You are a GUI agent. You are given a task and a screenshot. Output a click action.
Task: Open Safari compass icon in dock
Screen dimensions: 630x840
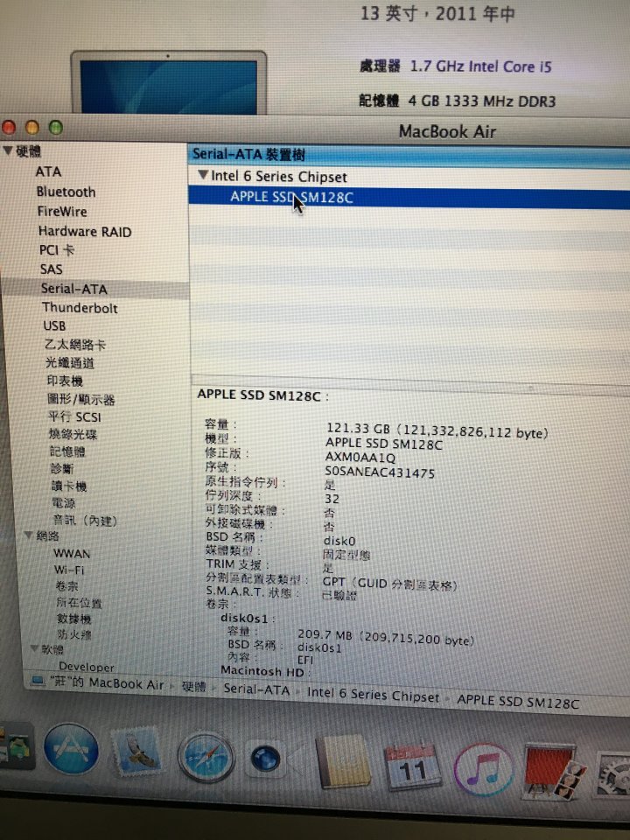(x=206, y=757)
